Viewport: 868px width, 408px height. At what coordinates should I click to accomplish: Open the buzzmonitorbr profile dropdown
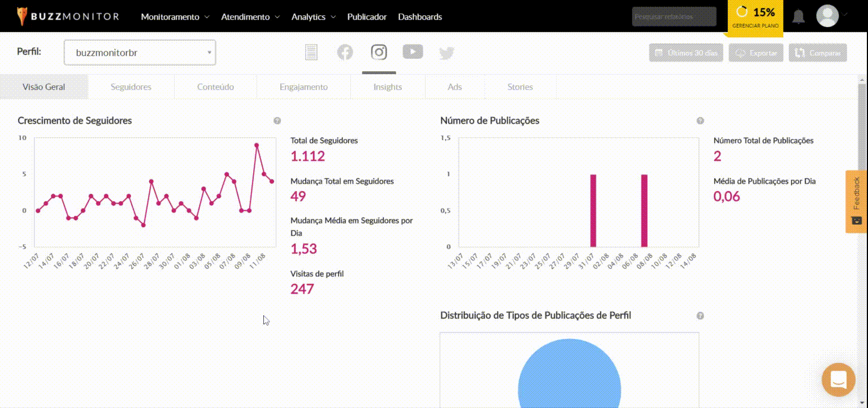pyautogui.click(x=140, y=53)
